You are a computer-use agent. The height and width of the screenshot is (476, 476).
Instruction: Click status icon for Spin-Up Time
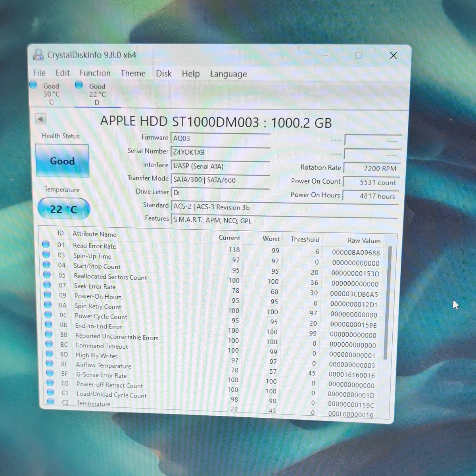(x=46, y=254)
